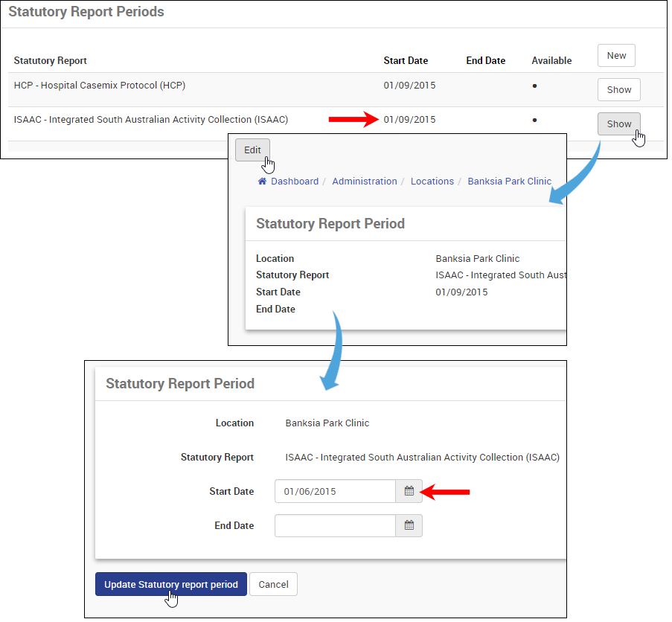Click the Available dot in HCP row
This screenshot has height=622, width=672.
[x=534, y=86]
